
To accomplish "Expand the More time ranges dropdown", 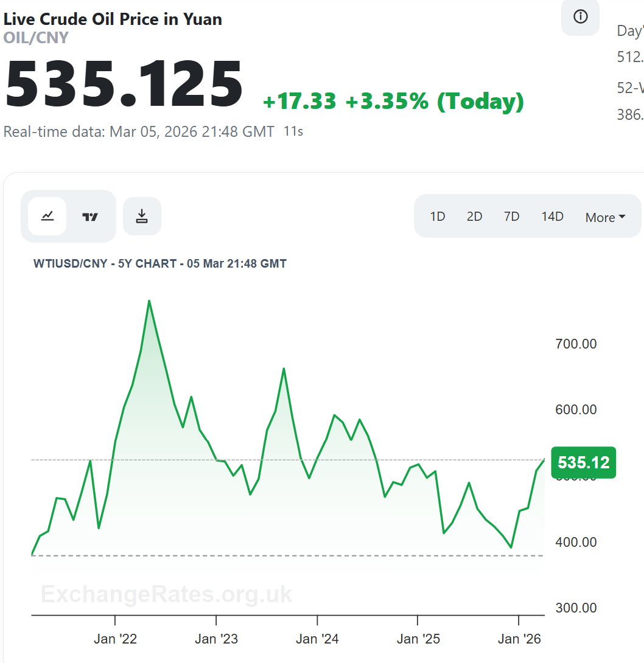I will tap(605, 217).
